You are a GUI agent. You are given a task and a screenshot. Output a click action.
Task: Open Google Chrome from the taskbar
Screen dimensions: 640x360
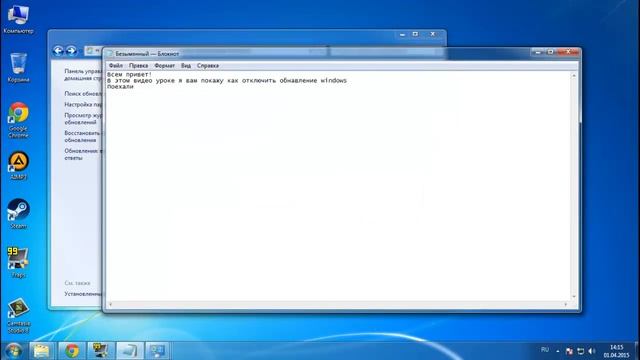(x=72, y=351)
